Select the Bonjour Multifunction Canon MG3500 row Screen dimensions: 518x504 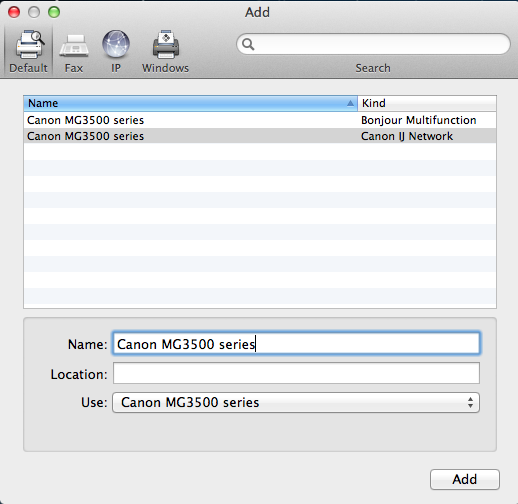(x=260, y=120)
